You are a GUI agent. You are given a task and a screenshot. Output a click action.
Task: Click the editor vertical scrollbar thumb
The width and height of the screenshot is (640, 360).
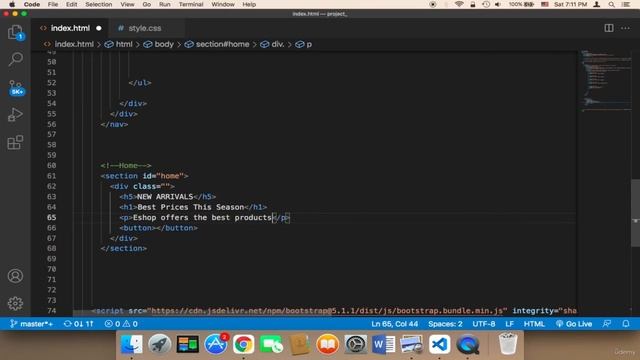(635, 213)
